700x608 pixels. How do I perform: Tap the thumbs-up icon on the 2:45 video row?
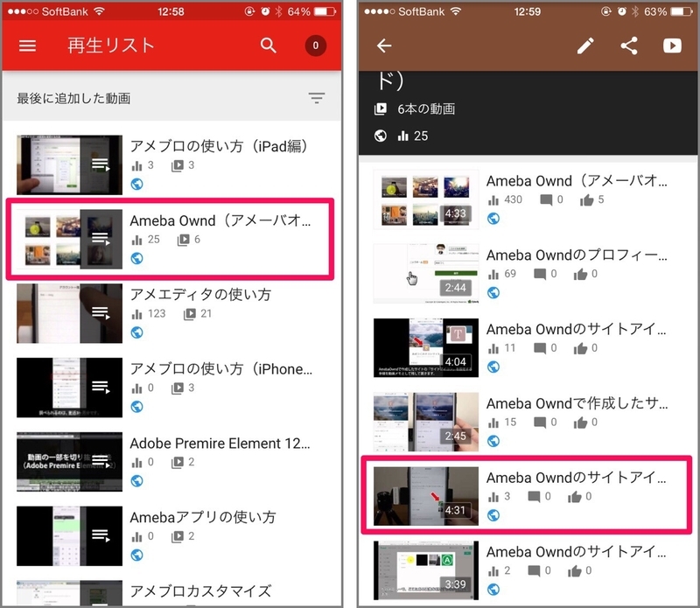click(x=580, y=423)
